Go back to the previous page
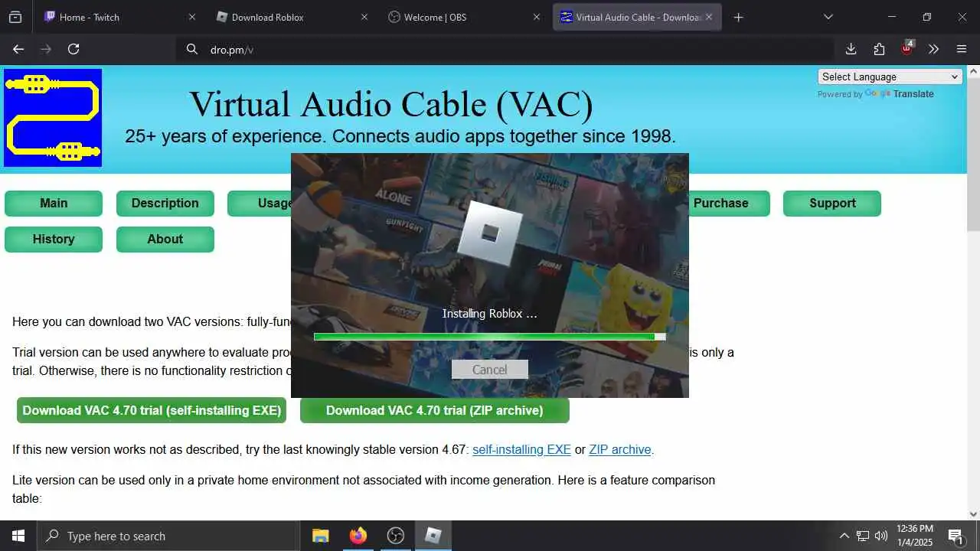Viewport: 980px width, 551px height. pos(18,49)
